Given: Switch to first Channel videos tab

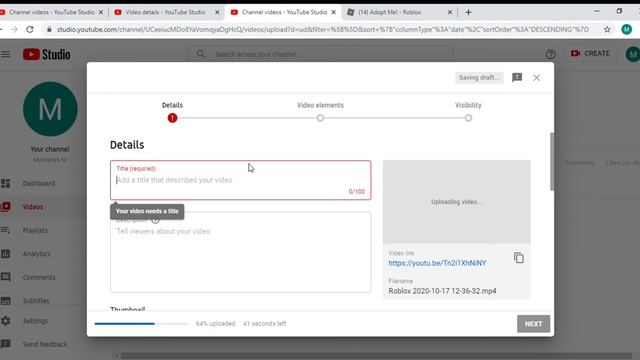Looking at the screenshot, I should [x=51, y=12].
